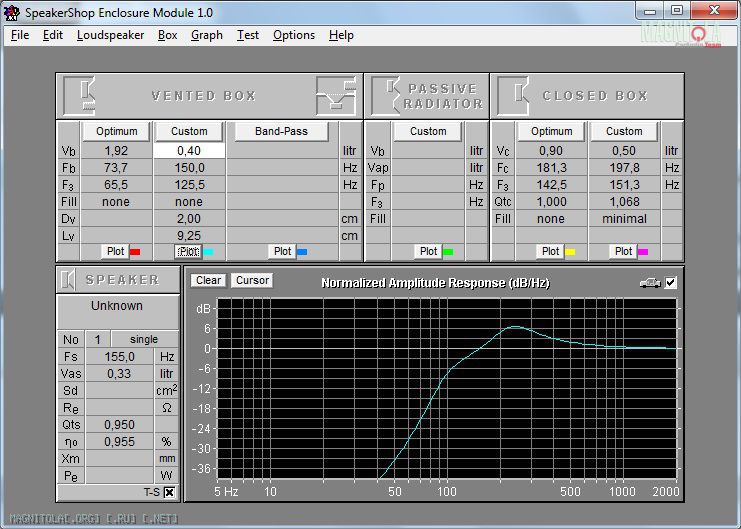
Task: Click the custom closed box Vc 0,50
Action: (x=624, y=151)
